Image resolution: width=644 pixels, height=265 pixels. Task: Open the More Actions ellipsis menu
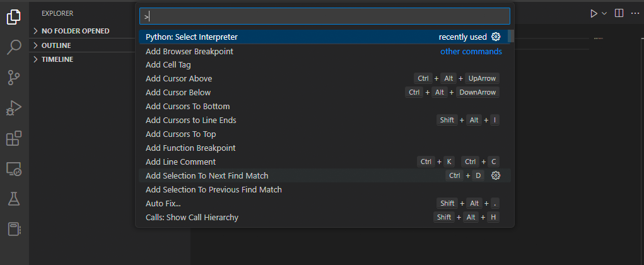(635, 13)
